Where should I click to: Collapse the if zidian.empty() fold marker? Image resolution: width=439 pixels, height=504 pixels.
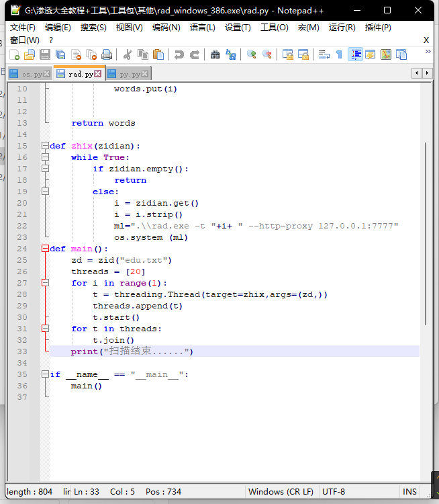point(45,169)
